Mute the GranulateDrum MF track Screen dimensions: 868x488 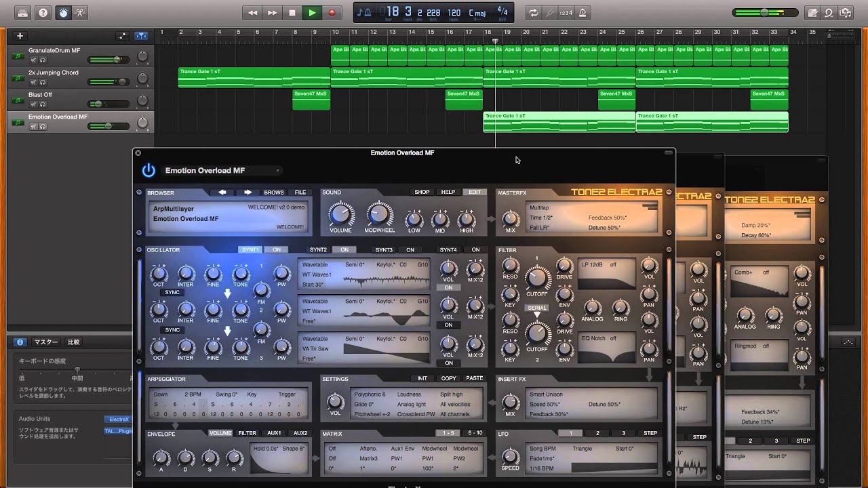pyautogui.click(x=33, y=60)
